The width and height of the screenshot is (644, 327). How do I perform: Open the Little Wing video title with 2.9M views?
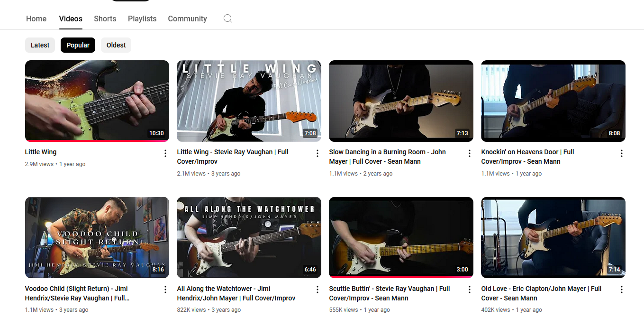coord(41,152)
